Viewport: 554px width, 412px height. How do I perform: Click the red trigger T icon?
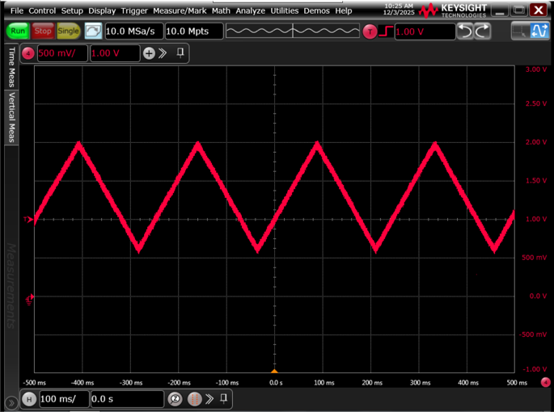pos(370,32)
